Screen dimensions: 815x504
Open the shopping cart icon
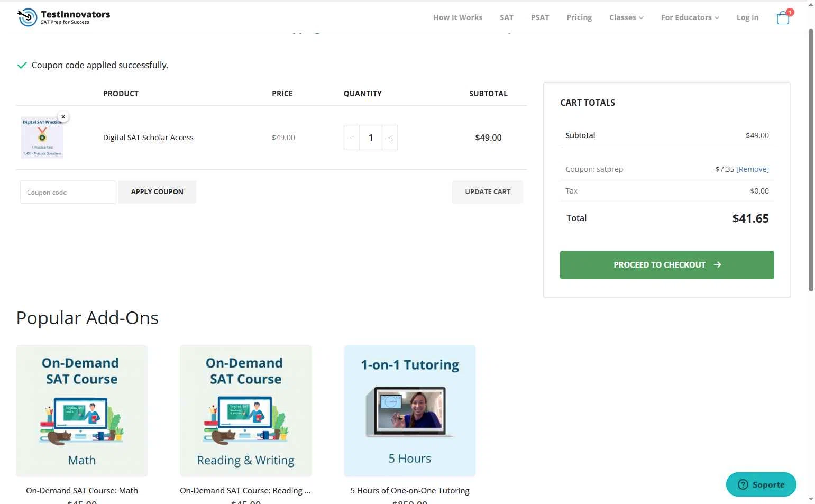click(783, 18)
